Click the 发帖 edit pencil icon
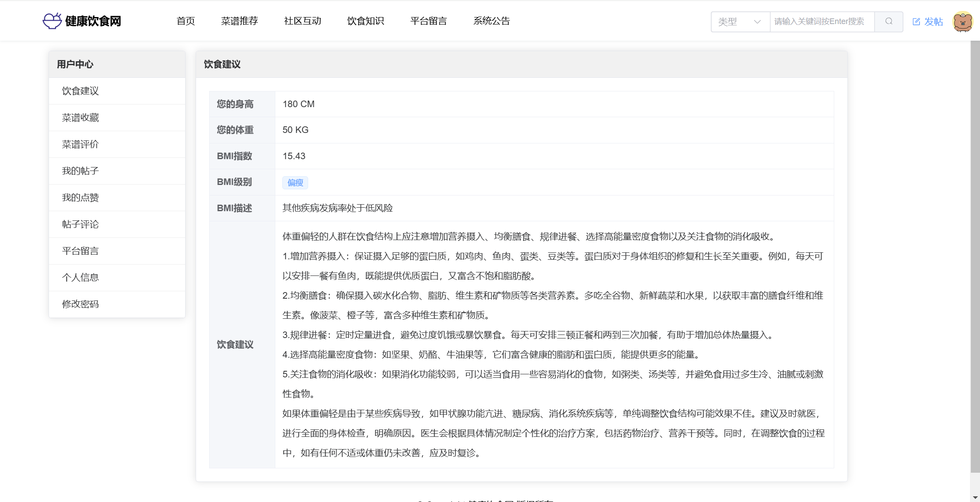The height and width of the screenshot is (502, 980). [x=916, y=21]
